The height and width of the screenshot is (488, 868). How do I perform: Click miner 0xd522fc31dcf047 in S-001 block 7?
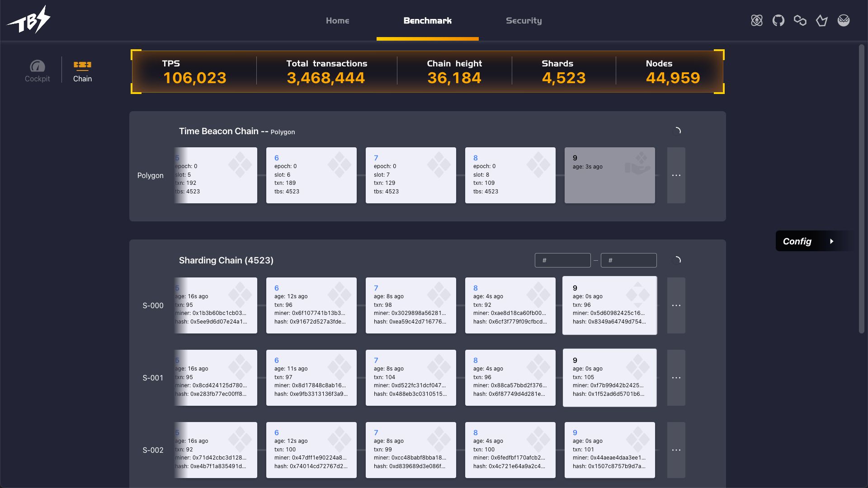410,385
